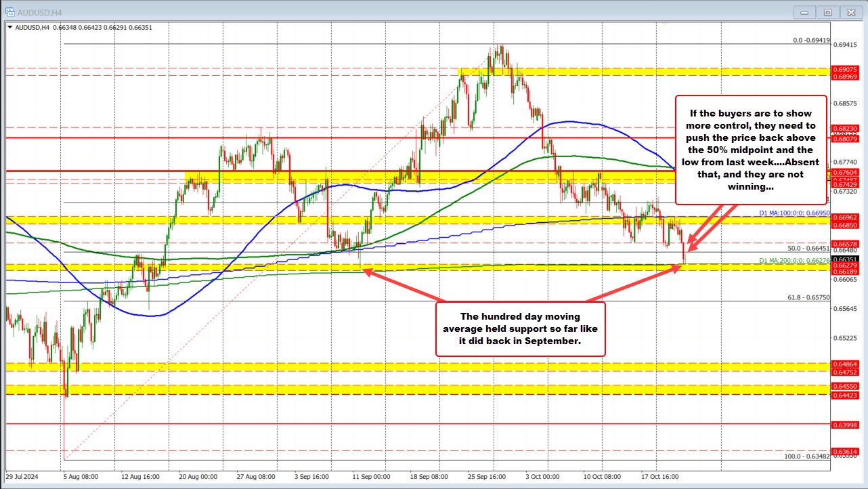Select the yellow support zone near 0.66279
This screenshot has width=868, height=489.
(406, 267)
